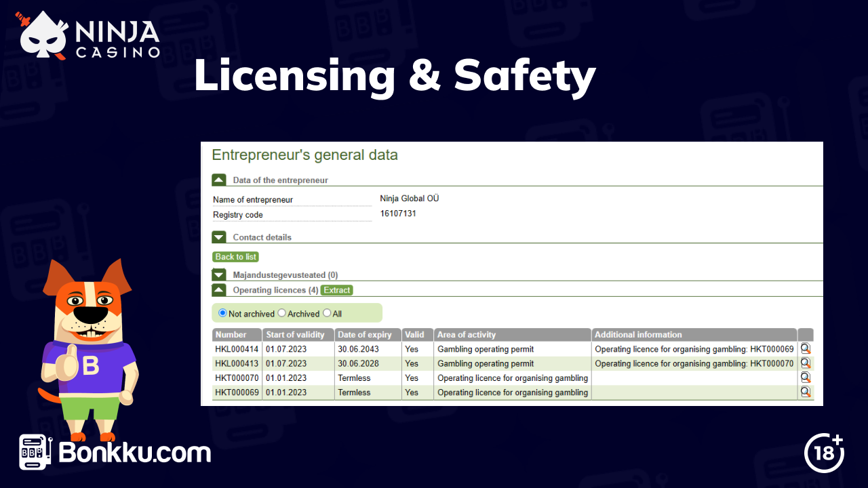The width and height of the screenshot is (868, 488).
Task: Sort by Start of validity column header
Action: coord(299,335)
